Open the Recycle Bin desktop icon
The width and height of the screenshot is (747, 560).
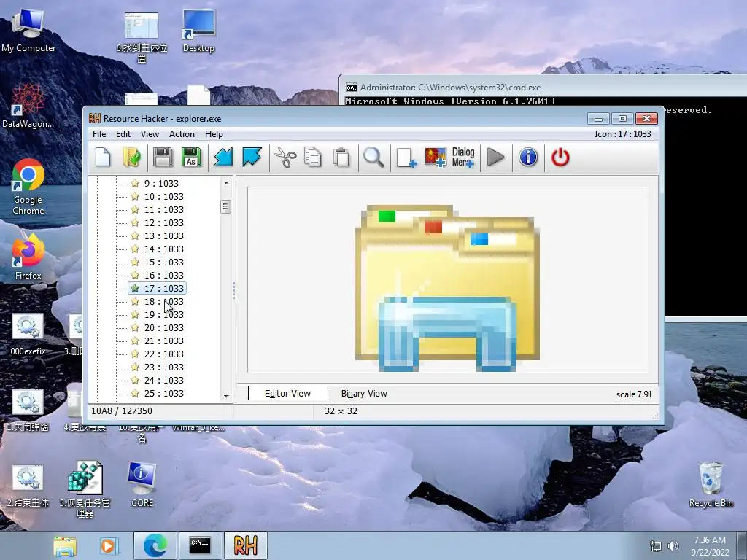click(711, 485)
